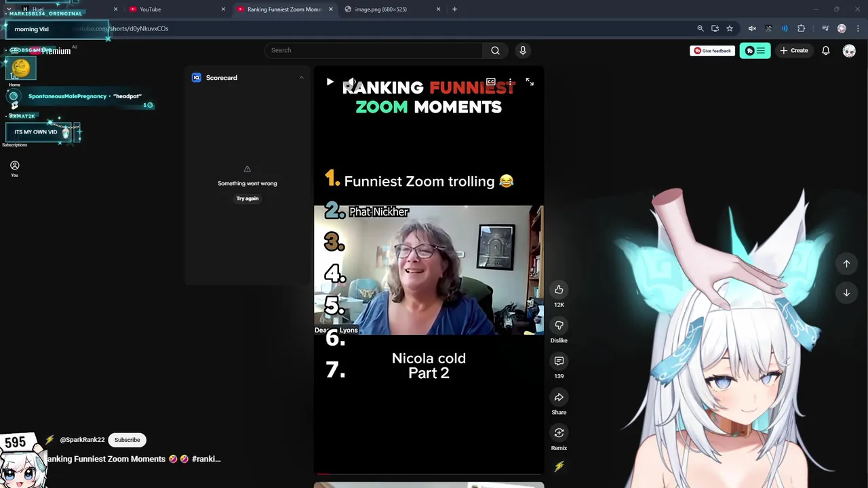Share this Short
The image size is (868, 488).
[x=559, y=397]
